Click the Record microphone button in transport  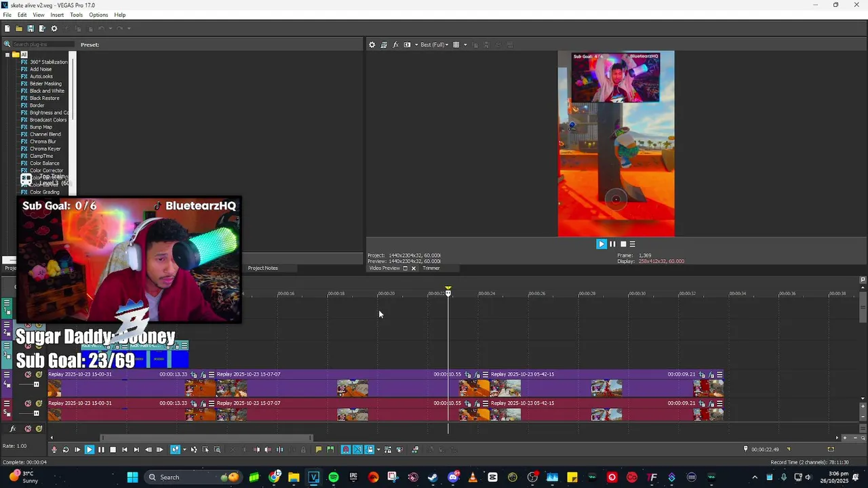(x=54, y=449)
